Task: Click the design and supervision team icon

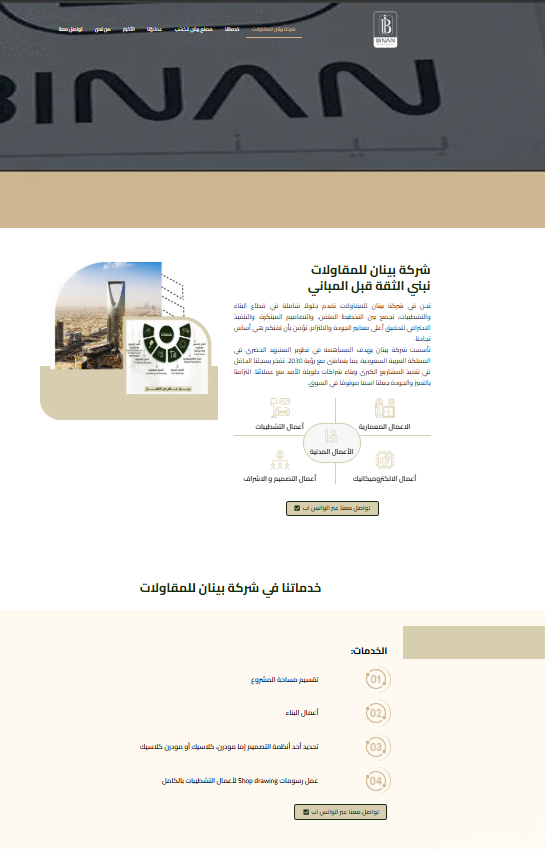Action: 280,460
